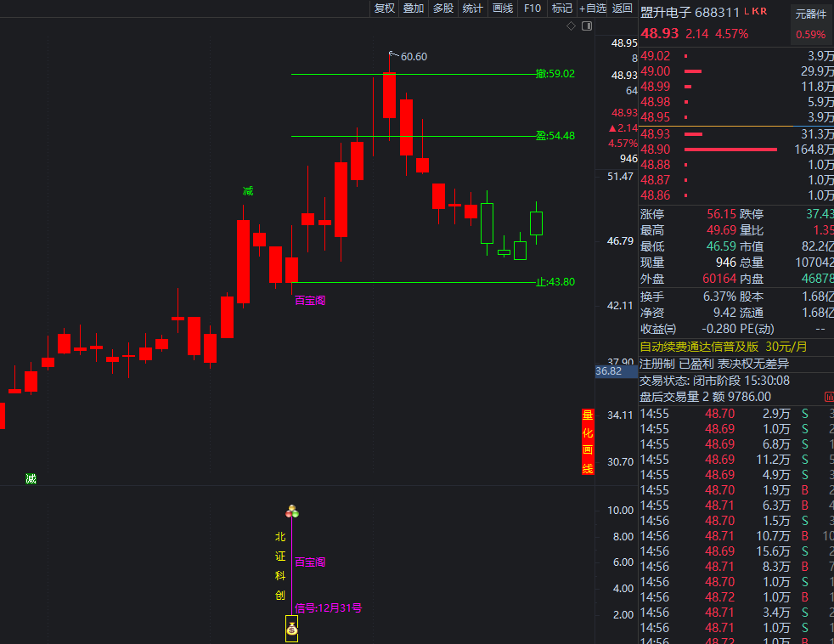Click the money bag signal icon
This screenshot has width=834, height=644.
click(291, 629)
